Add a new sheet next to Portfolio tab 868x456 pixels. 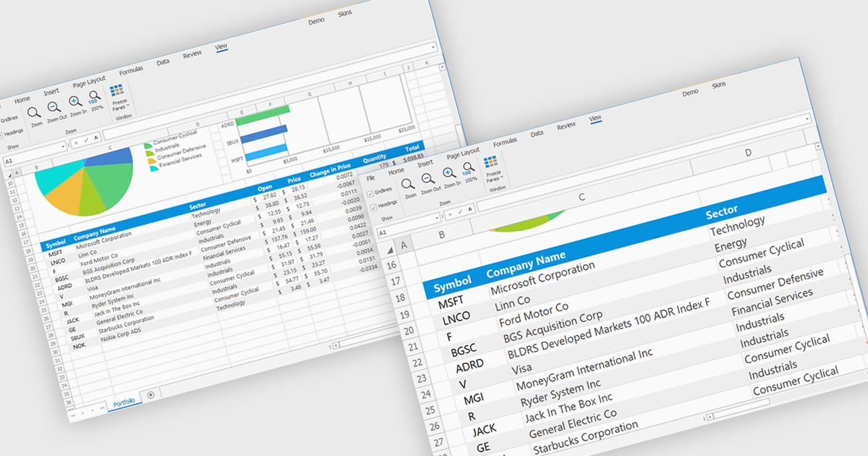(x=150, y=394)
